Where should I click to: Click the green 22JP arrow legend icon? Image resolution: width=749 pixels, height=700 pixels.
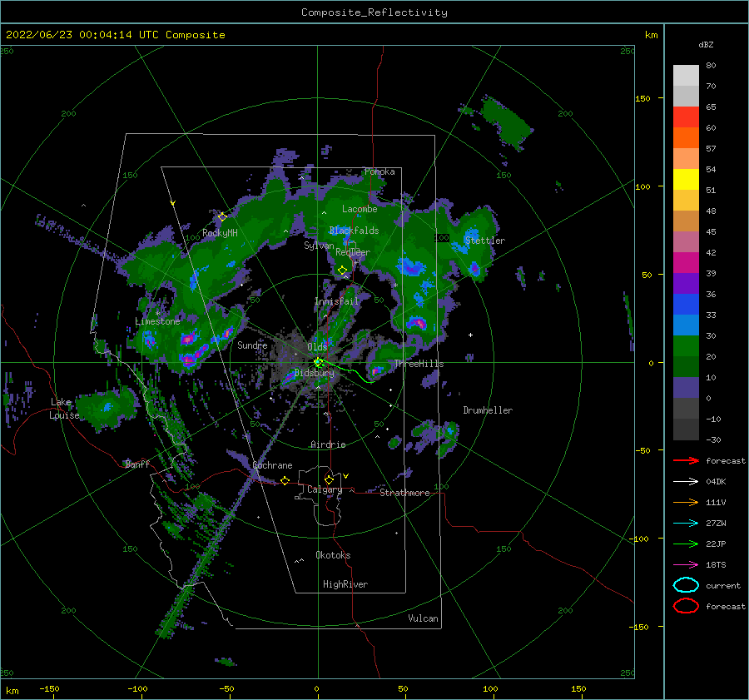click(686, 544)
